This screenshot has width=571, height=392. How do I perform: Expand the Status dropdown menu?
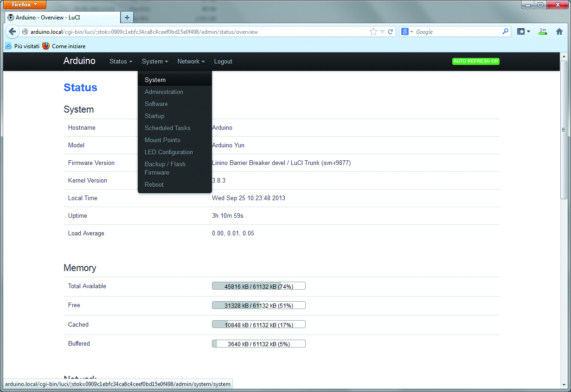pos(121,61)
